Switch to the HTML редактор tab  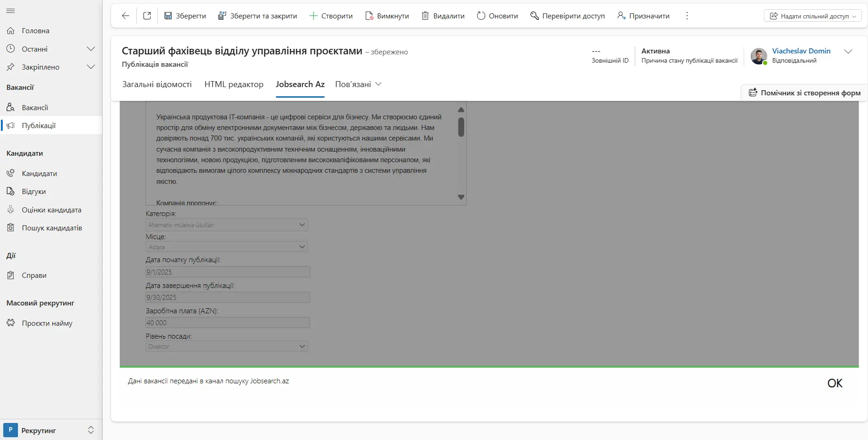tap(233, 84)
